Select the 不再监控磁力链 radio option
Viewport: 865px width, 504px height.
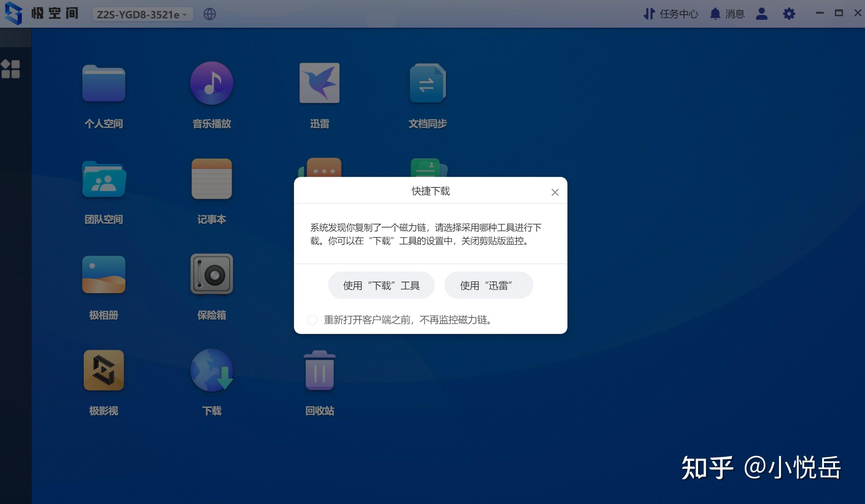(312, 319)
